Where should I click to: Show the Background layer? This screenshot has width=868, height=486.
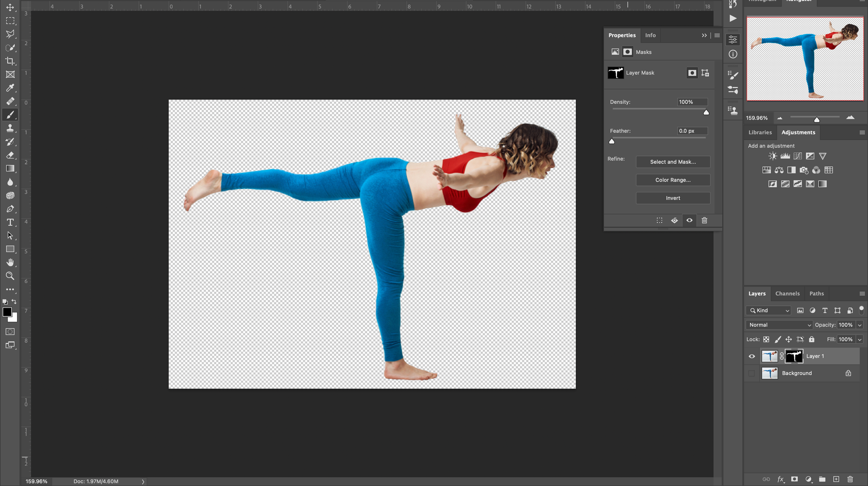click(752, 373)
